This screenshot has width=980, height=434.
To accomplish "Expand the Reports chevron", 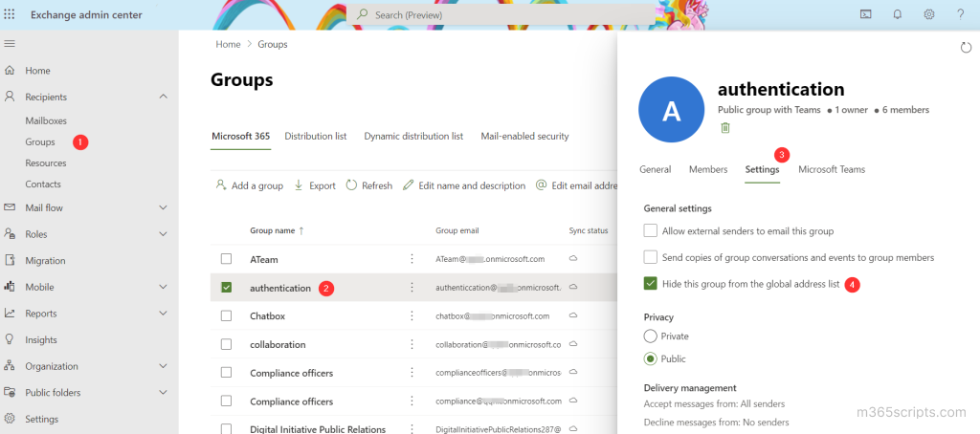I will click(x=163, y=313).
